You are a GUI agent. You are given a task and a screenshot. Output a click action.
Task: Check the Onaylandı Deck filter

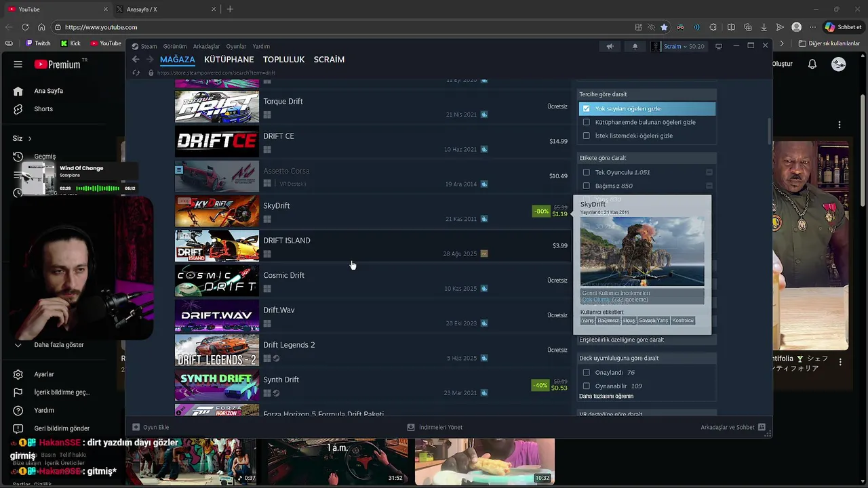587,372
